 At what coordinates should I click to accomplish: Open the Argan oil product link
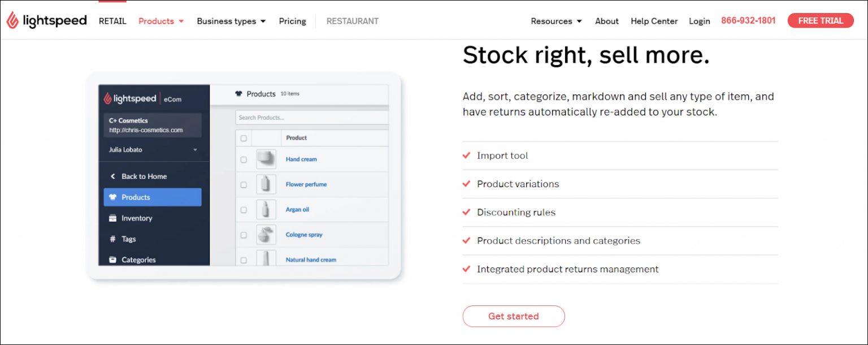click(x=297, y=210)
